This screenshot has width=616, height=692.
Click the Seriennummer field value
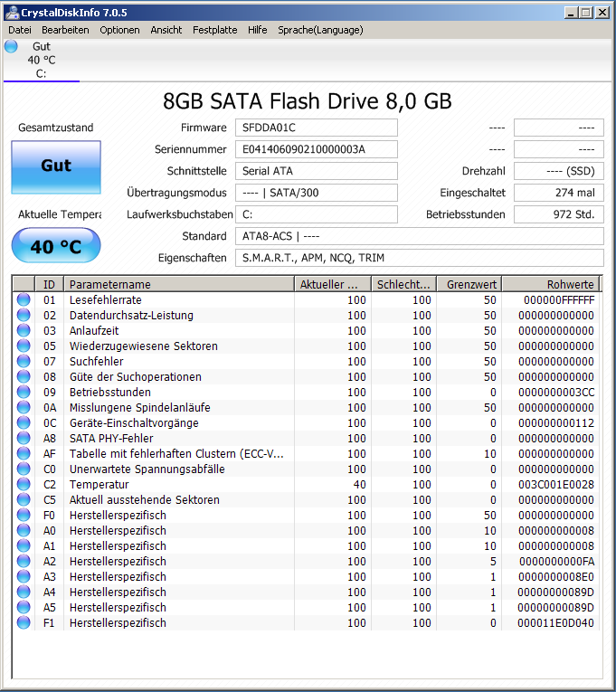click(317, 149)
